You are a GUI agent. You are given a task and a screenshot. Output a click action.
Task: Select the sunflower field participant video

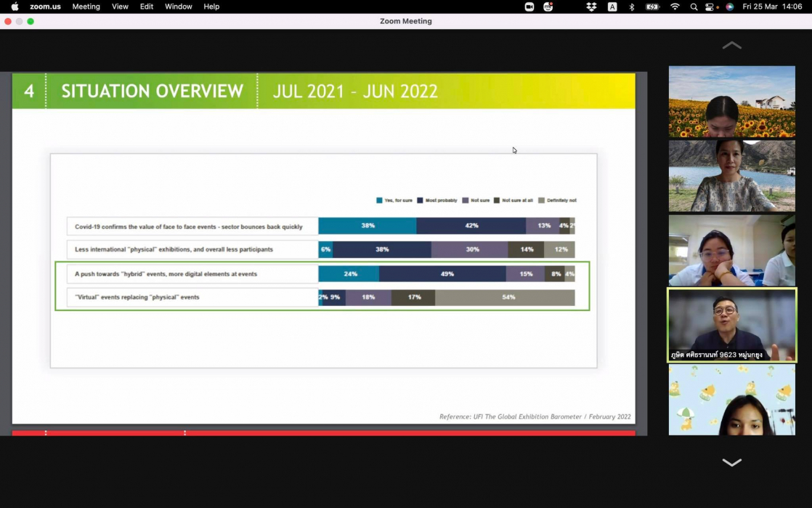click(x=731, y=102)
